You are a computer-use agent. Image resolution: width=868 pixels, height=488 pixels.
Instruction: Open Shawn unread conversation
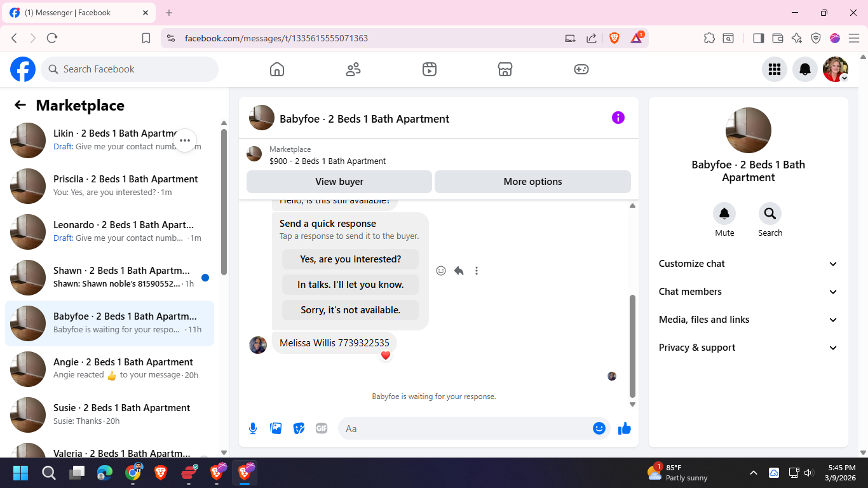click(109, 278)
